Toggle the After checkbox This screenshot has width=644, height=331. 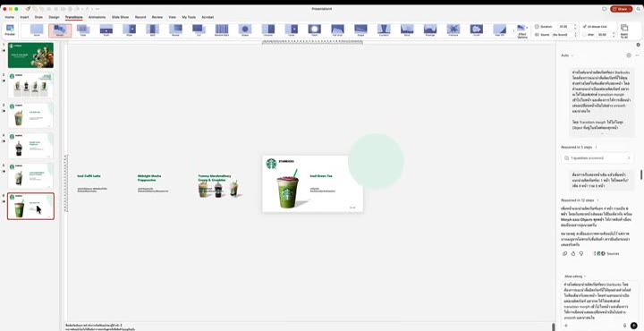click(584, 35)
